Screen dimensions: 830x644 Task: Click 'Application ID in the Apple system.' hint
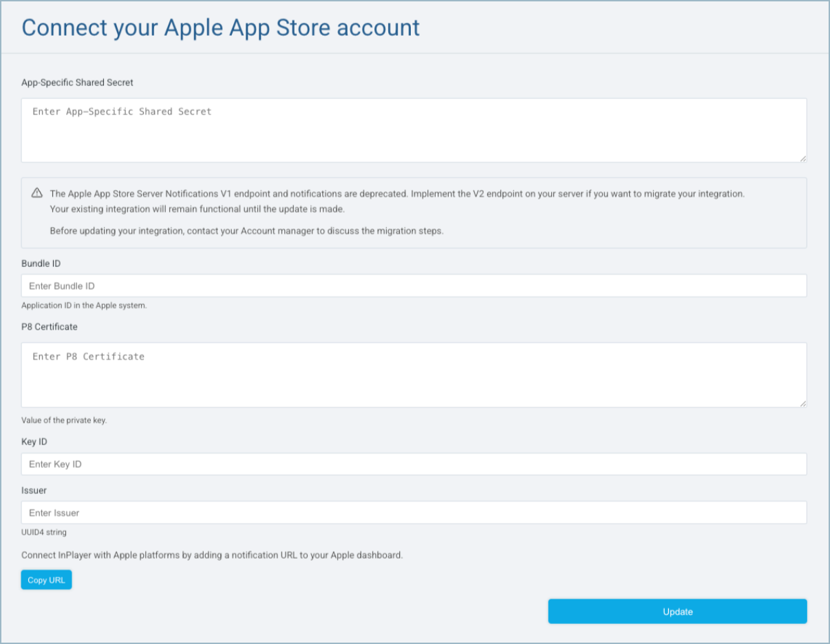point(84,305)
